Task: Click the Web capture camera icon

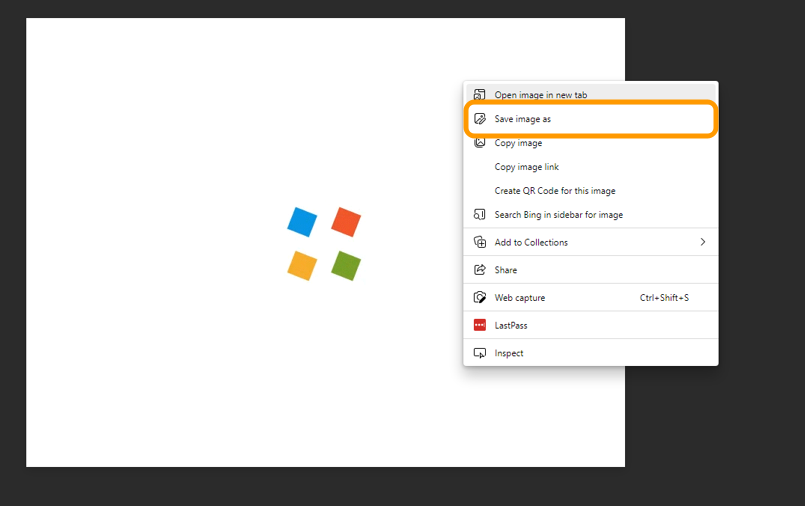Action: pos(480,297)
